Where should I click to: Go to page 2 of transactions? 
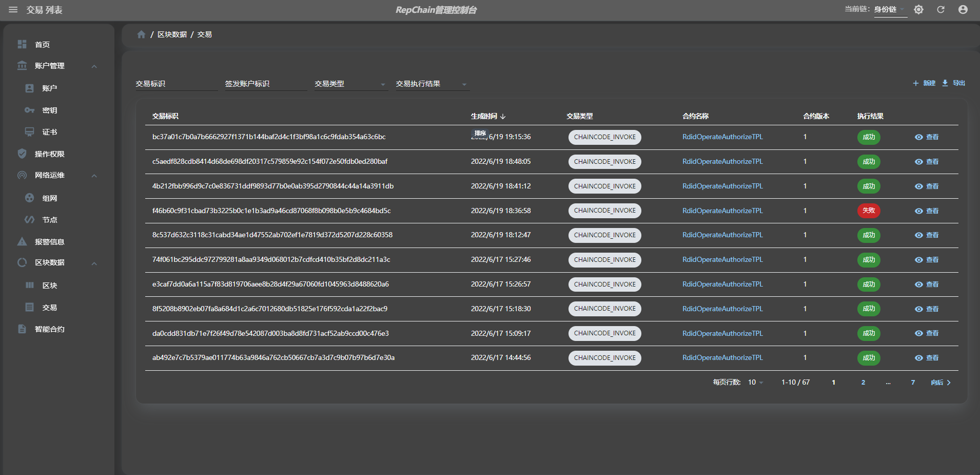coord(863,383)
